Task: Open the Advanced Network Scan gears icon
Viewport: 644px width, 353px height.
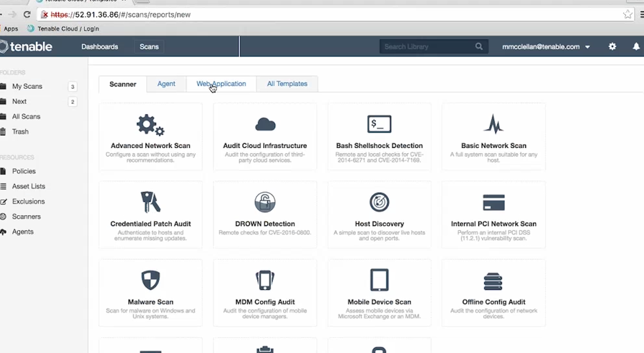Action: (150, 125)
